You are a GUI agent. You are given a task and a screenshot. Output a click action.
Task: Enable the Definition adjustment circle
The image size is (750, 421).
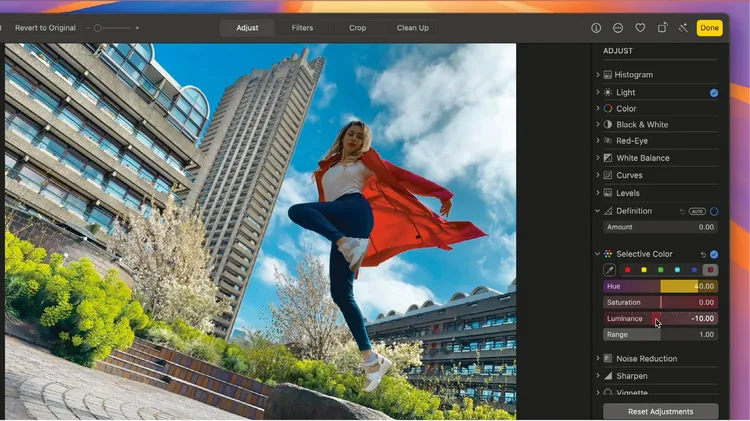[714, 212]
